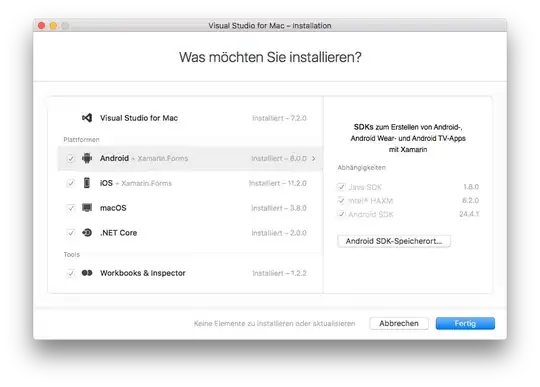The height and width of the screenshot is (387, 540).
Task: Toggle the Android platform checkbox
Action: pyautogui.click(x=71, y=158)
